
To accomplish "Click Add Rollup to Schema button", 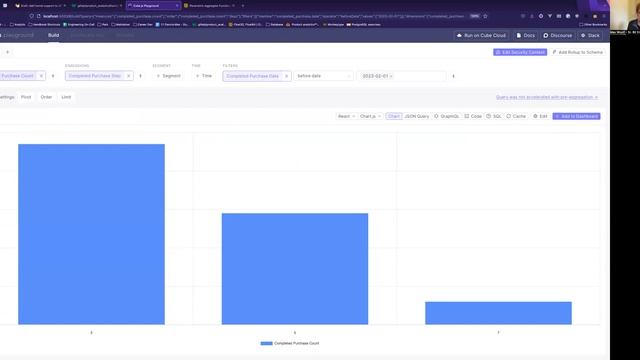I will (x=578, y=52).
